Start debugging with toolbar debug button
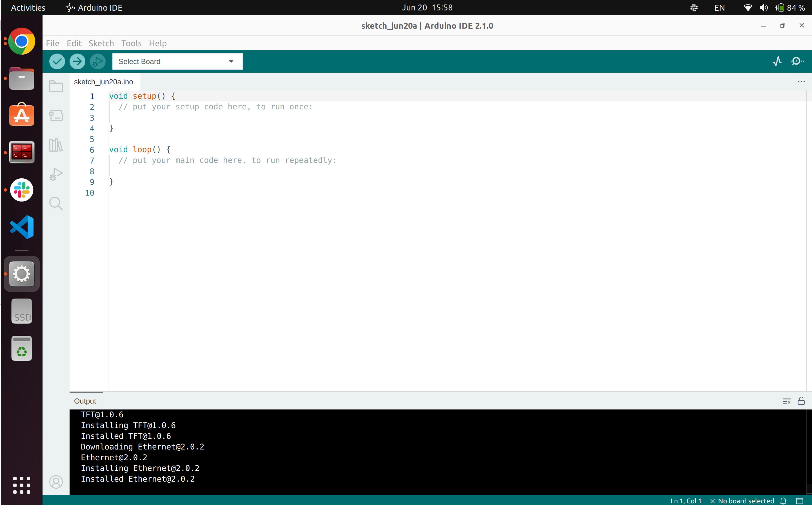This screenshot has width=812, height=505. pyautogui.click(x=97, y=61)
